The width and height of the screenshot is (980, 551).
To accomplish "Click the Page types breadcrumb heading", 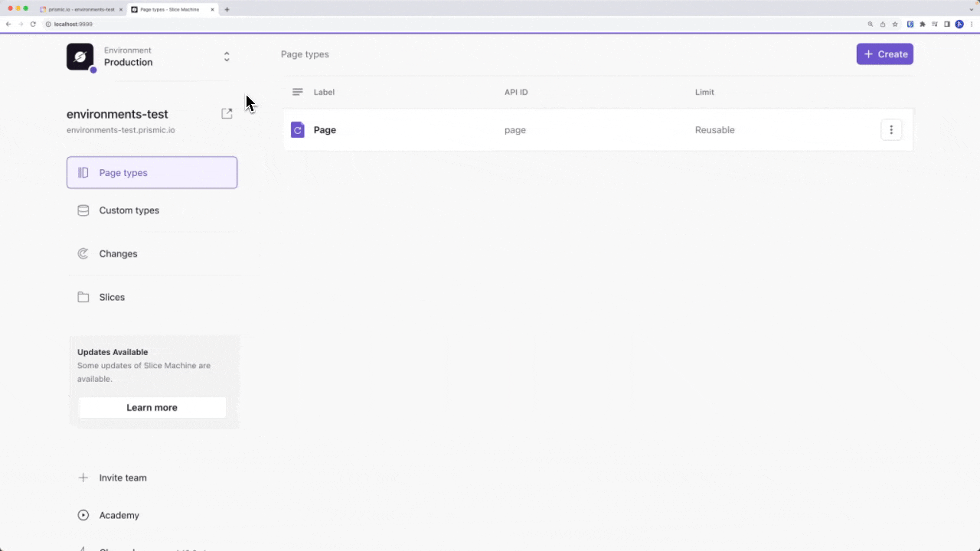I will [305, 54].
